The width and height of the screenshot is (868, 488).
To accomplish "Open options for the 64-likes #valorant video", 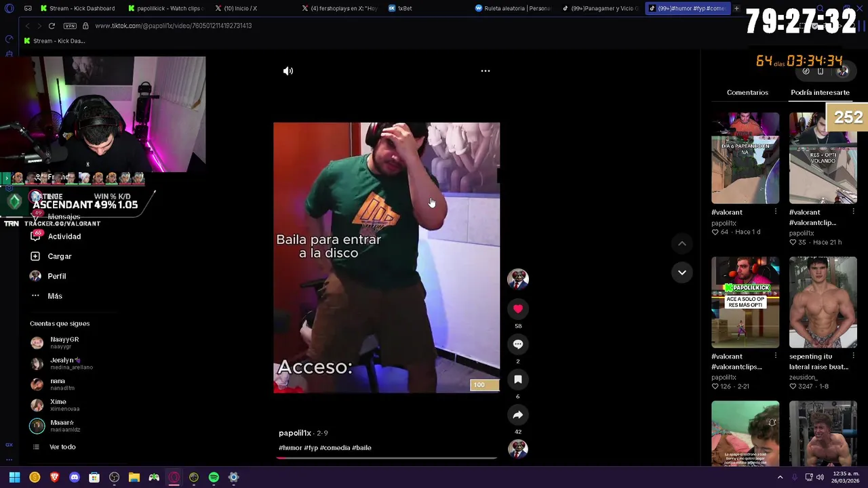I will [776, 212].
